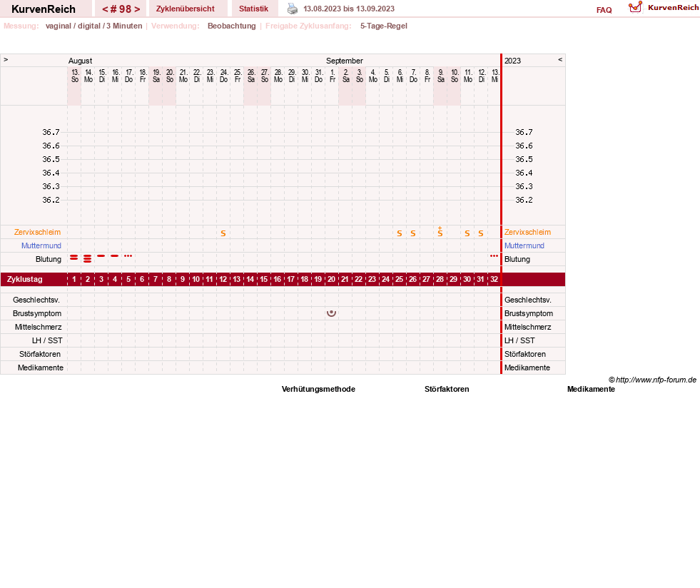
Task: Click the KurvenReich title tab
Action: [44, 9]
